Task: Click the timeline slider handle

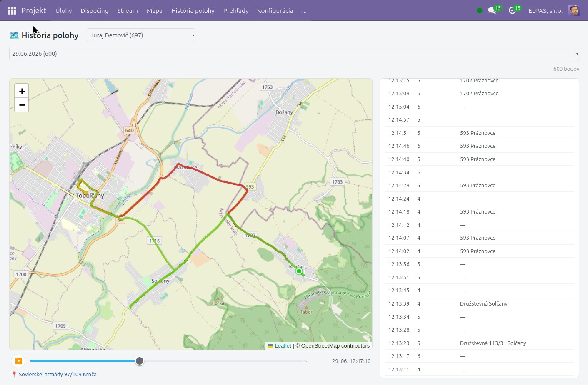Action: (140, 361)
